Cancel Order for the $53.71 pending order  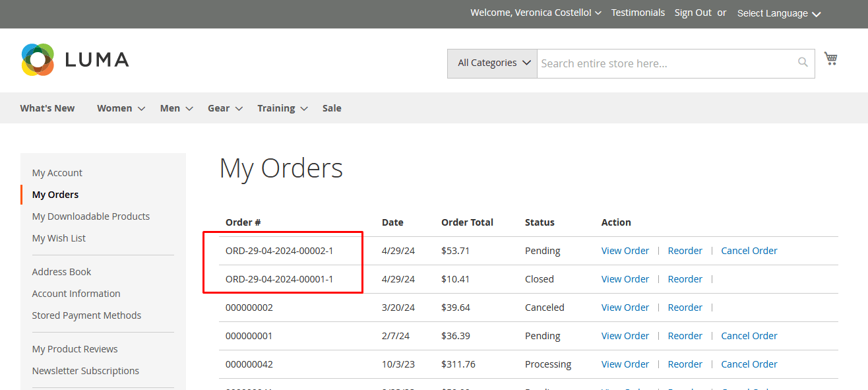pos(749,251)
